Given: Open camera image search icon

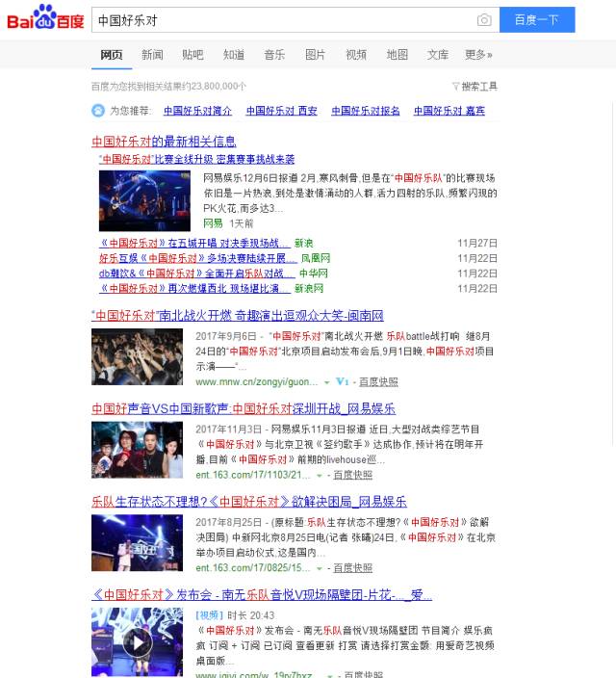Looking at the screenshot, I should coord(484,20).
